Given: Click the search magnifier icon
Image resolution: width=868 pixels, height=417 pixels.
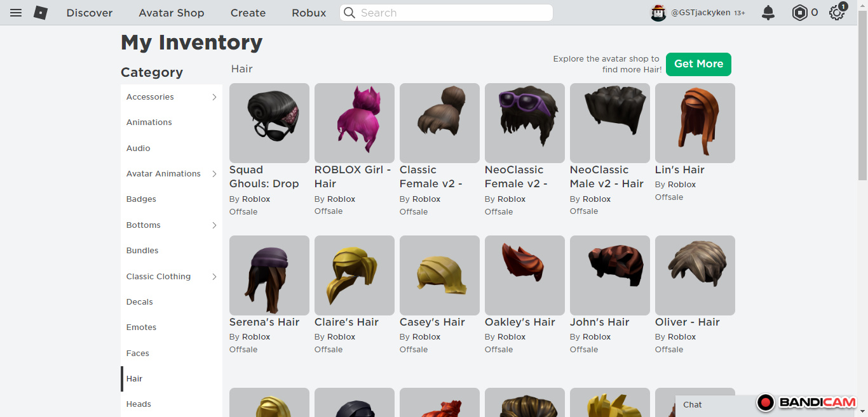Looking at the screenshot, I should [x=349, y=13].
